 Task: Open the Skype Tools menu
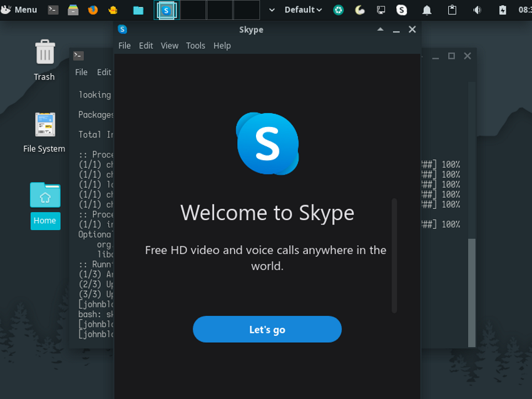[195, 46]
